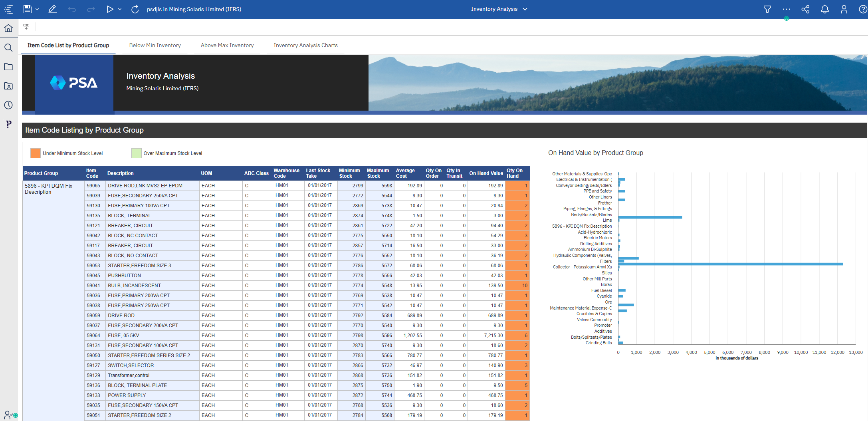The image size is (868, 421).
Task: Switch to Above Max Inventory tab
Action: click(x=227, y=45)
